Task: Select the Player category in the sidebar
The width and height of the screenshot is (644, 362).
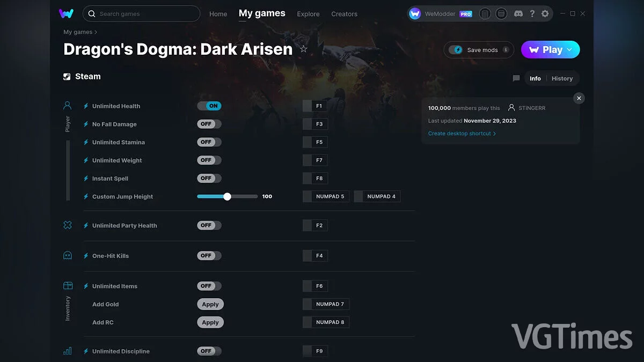Action: (67, 105)
